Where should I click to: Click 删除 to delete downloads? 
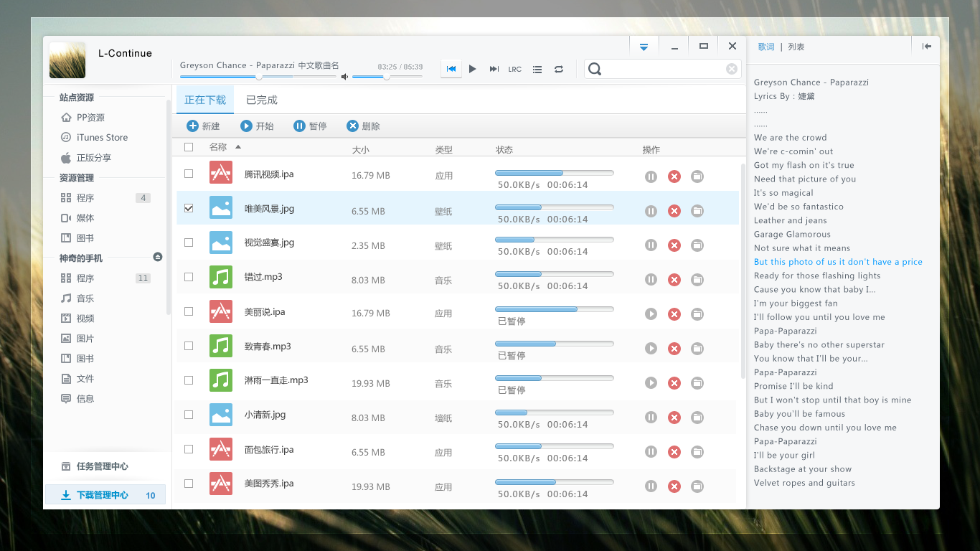[363, 126]
